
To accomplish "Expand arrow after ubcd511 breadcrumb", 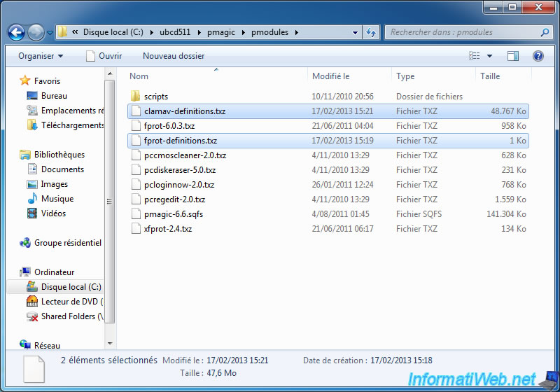I will [x=199, y=32].
